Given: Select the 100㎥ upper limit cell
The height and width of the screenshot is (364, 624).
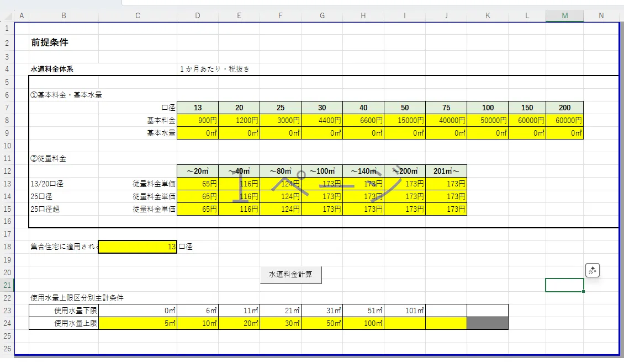Looking at the screenshot, I should [x=363, y=323].
